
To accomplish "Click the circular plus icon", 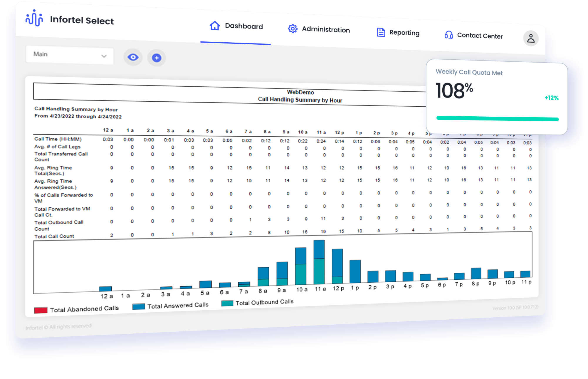I will click(156, 58).
